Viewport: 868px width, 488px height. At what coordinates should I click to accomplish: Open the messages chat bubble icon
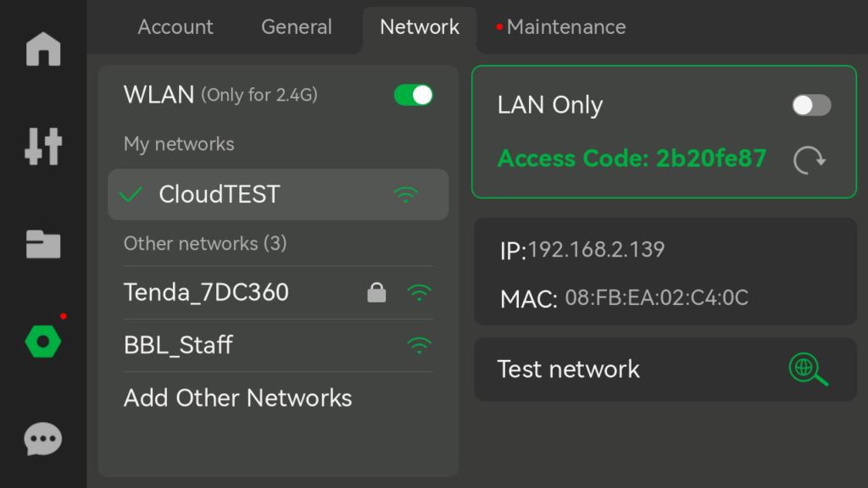point(43,439)
